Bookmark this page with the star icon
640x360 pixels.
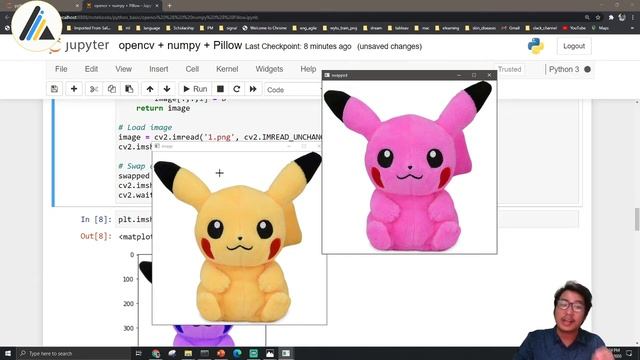(x=598, y=17)
